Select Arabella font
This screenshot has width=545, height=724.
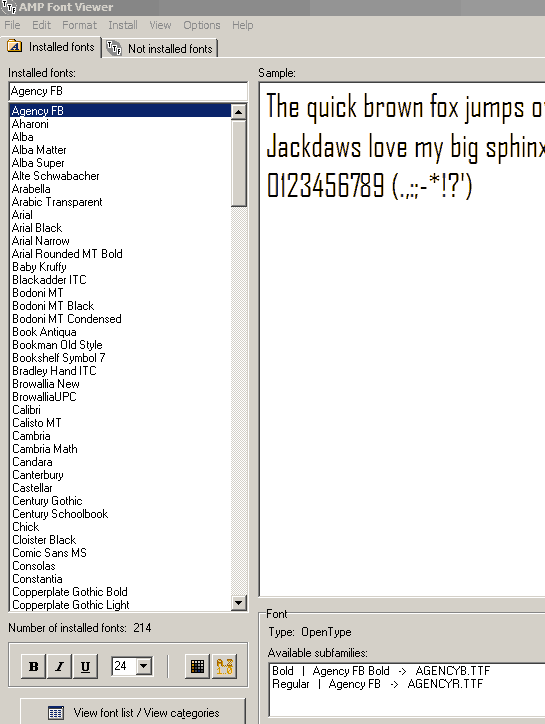tap(120, 189)
